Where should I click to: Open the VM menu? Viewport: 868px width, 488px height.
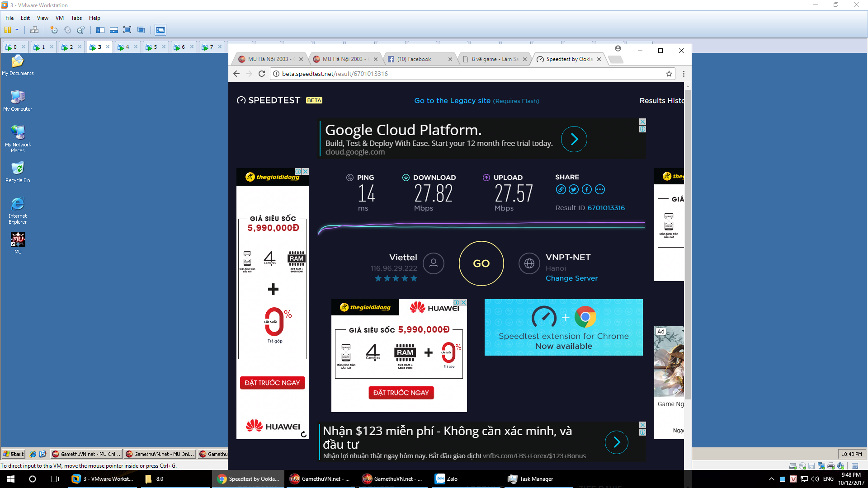click(59, 18)
